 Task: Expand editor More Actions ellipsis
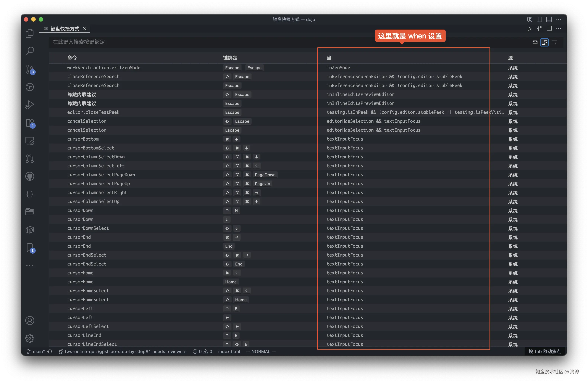[x=559, y=29]
